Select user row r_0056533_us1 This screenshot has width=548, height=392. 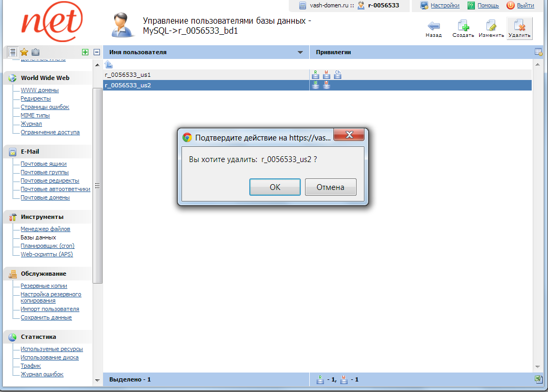coord(128,75)
